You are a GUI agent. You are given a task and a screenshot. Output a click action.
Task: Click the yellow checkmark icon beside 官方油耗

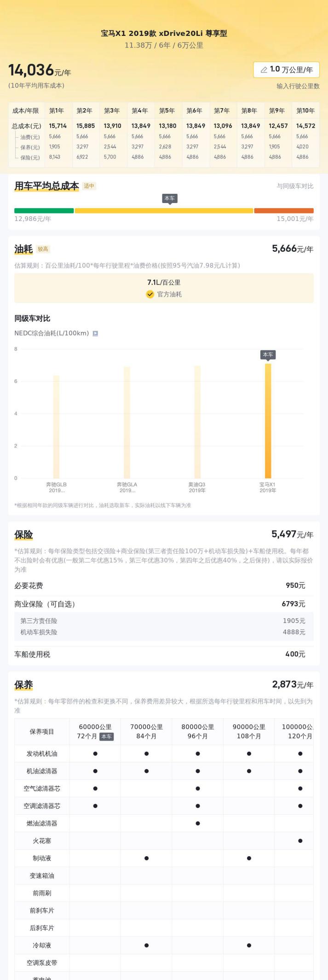150,294
